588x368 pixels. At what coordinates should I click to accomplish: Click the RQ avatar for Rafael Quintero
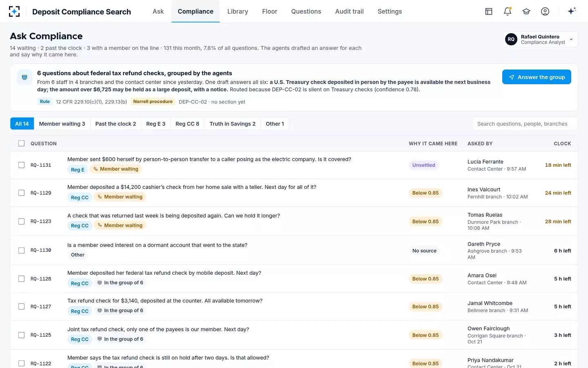[511, 39]
